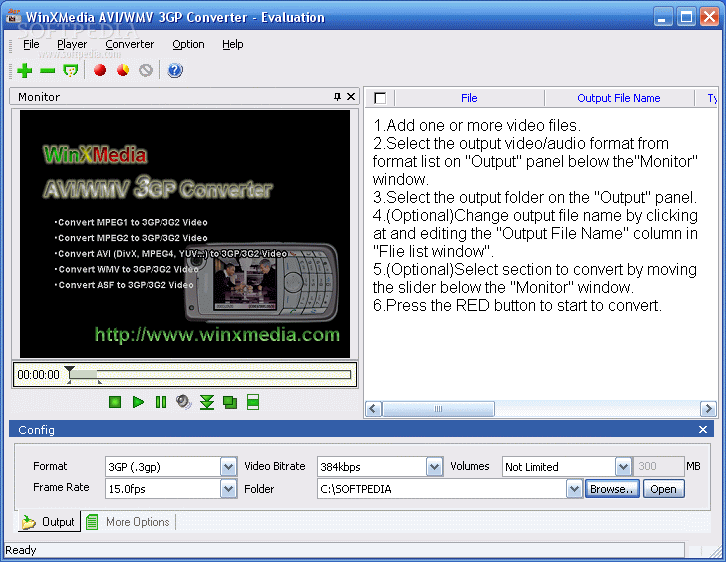This screenshot has height=562, width=726.
Task: Close the Monitor panel
Action: point(351,96)
